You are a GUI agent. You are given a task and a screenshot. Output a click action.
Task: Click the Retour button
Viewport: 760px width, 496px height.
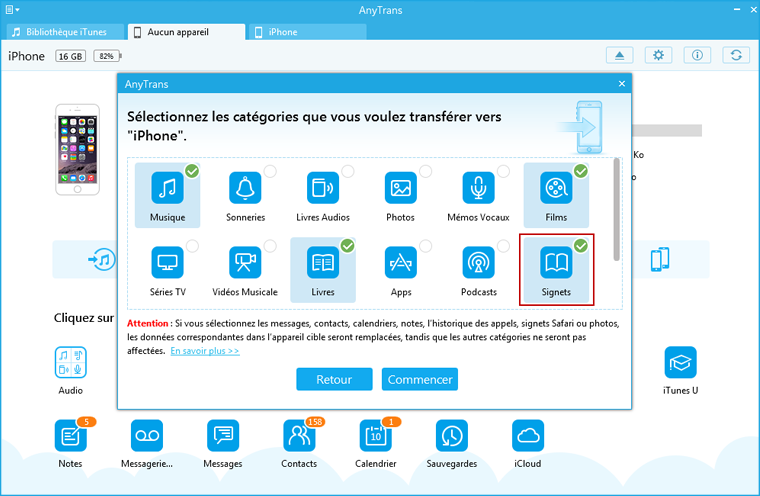(x=334, y=379)
